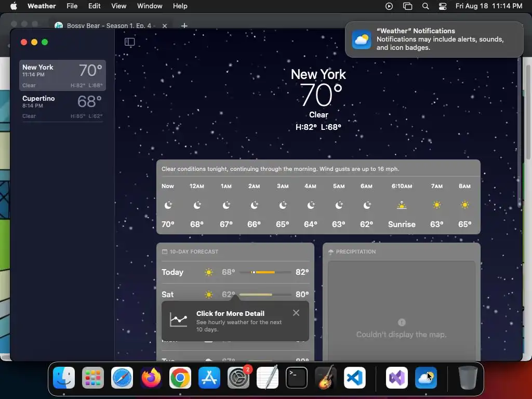The image size is (532, 399).
Task: Click the 7AM sun icon
Action: tap(436, 205)
